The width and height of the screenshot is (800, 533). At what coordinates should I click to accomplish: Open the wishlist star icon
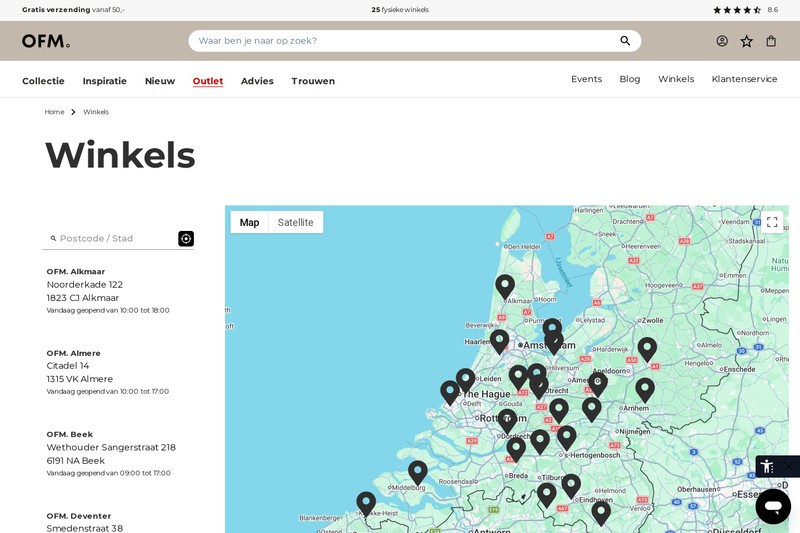[746, 41]
